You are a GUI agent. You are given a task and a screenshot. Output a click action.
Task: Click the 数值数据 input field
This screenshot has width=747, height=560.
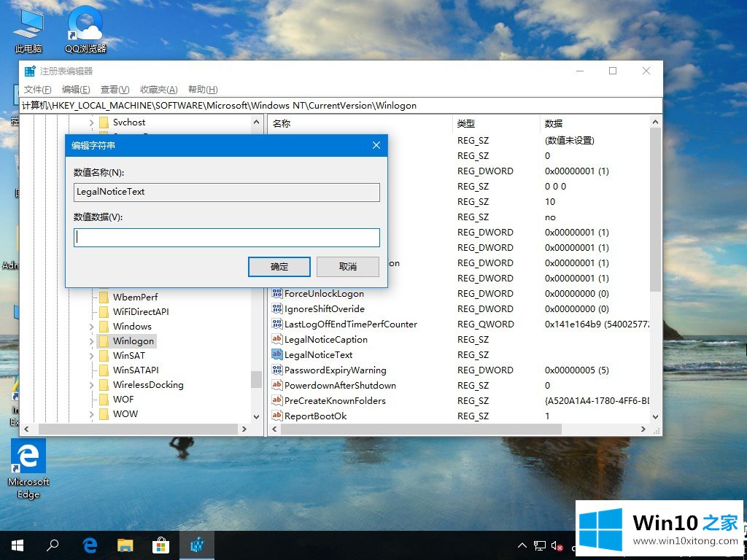[x=227, y=238]
